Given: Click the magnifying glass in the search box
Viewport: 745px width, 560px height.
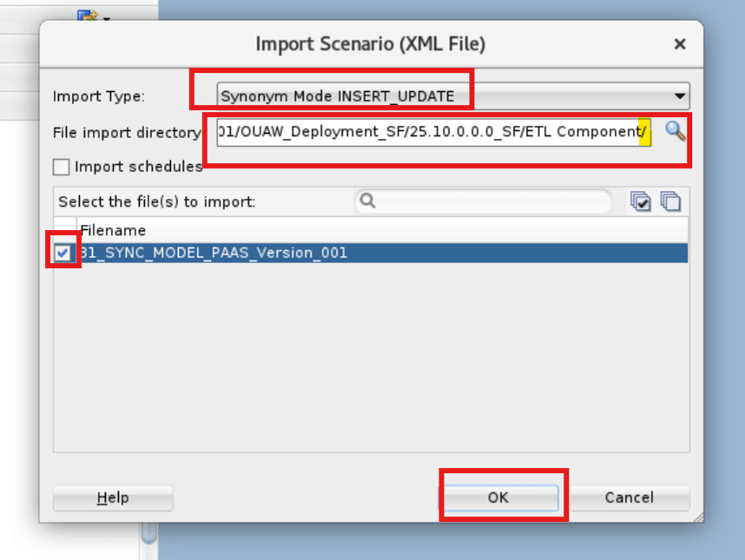Looking at the screenshot, I should [368, 201].
